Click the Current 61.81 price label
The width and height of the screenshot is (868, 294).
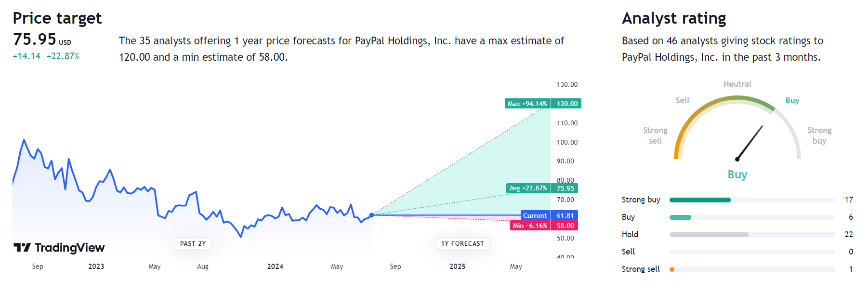[x=549, y=215]
